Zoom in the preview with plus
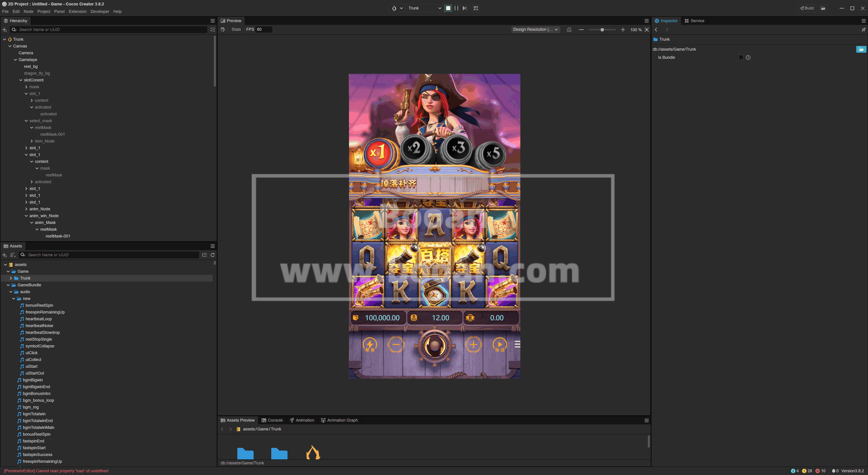This screenshot has width=868, height=475. click(623, 30)
